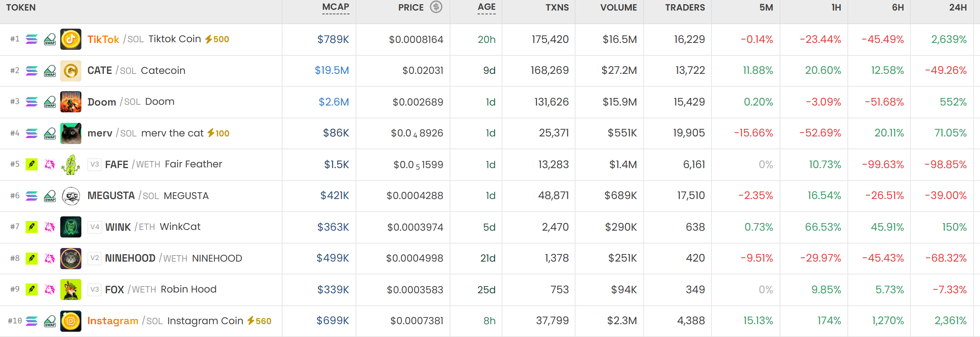Click the Solana chain icon in TikTok row
The height and width of the screenshot is (337, 980).
click(x=32, y=39)
